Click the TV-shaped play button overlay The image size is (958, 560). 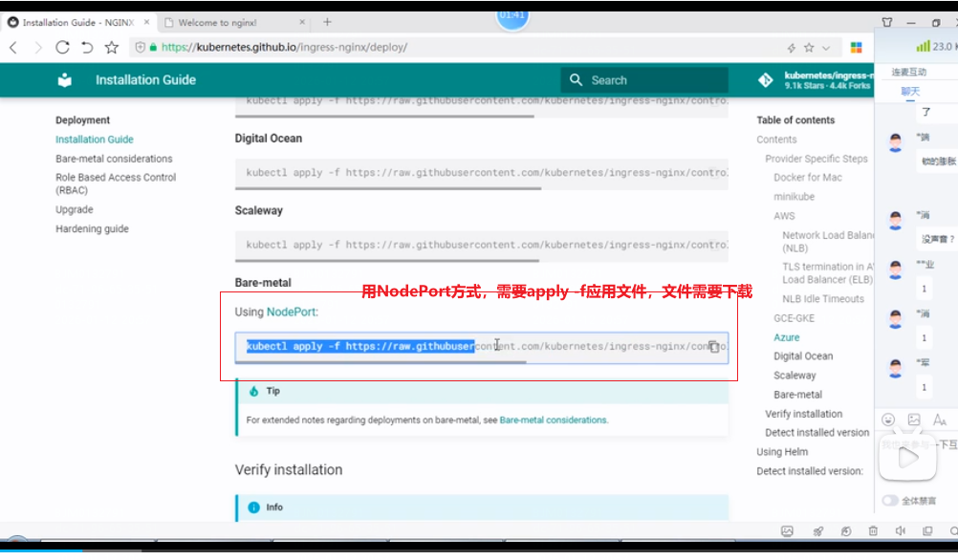[908, 458]
